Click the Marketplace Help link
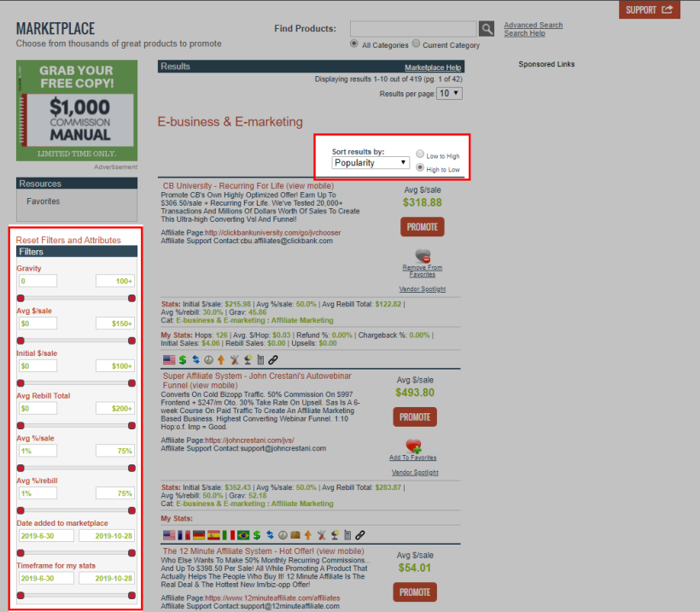The width and height of the screenshot is (700, 612). click(x=433, y=67)
